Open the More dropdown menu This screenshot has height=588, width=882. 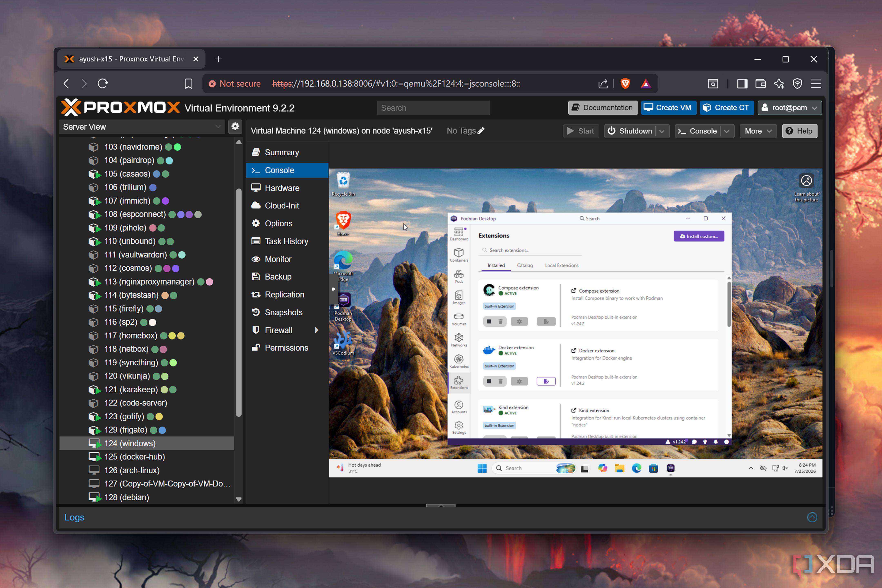tap(758, 131)
